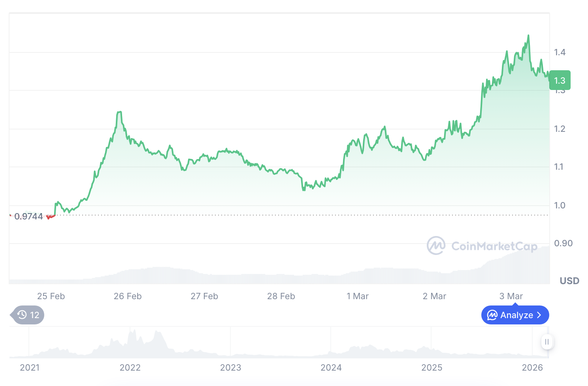Screen dimensions: 588x386
Task: Open the Analyze panel via its label
Action: point(516,315)
